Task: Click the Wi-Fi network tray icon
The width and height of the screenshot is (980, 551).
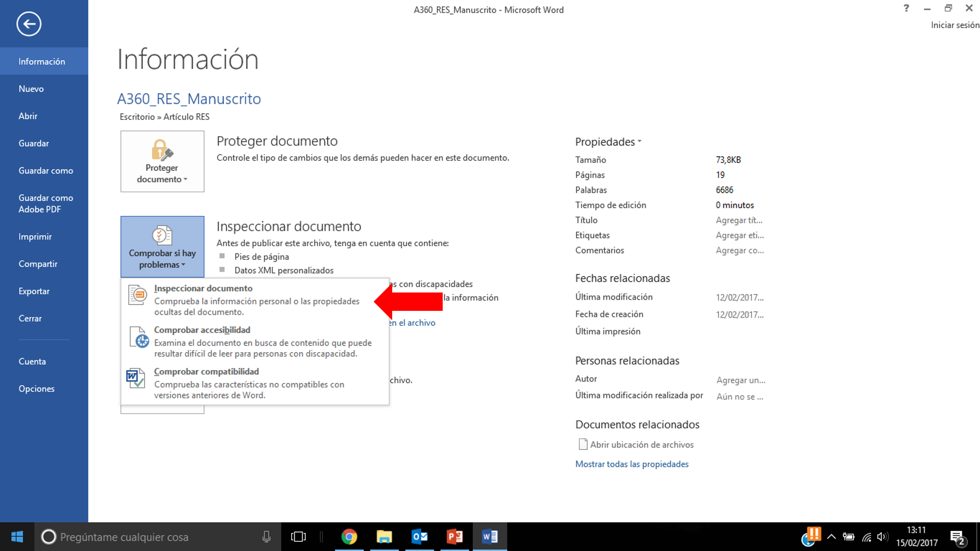Action: pyautogui.click(x=866, y=536)
